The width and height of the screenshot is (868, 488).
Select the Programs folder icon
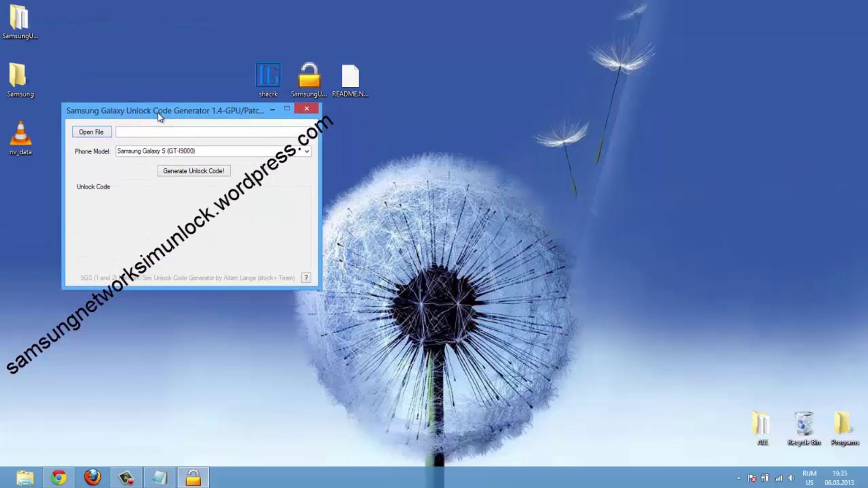(844, 425)
